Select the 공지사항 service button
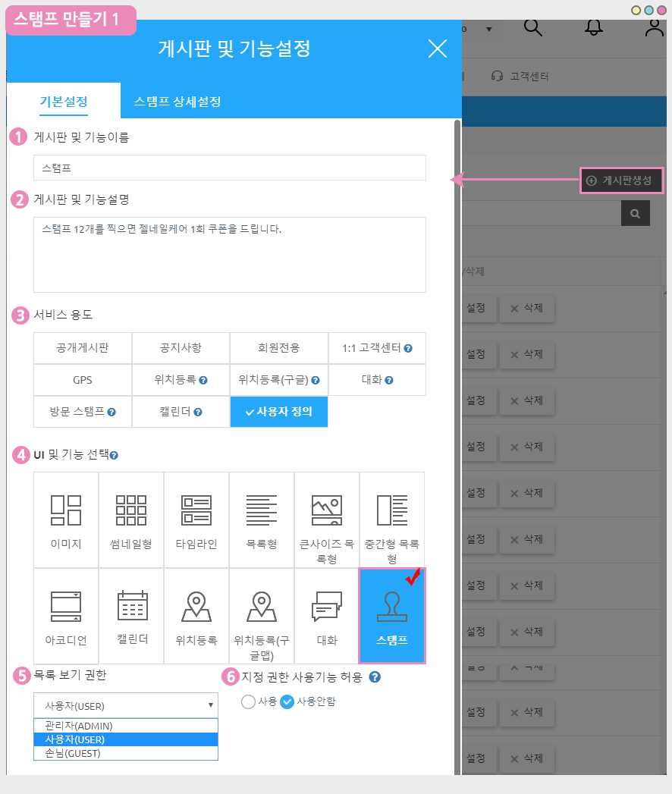Screen dimensions: 672x794 (x=181, y=348)
